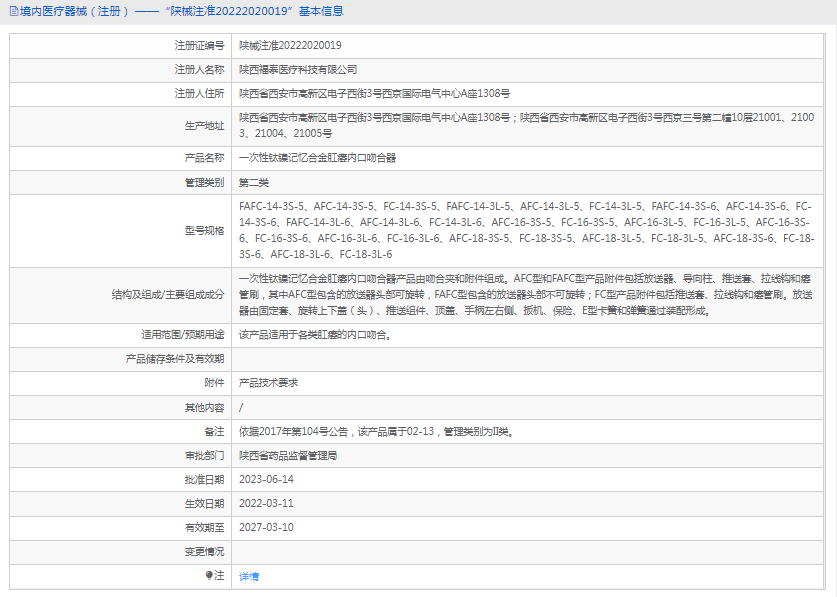Click product name 一次性钛镍记忆合金肛瘘内口吻合器
This screenshot has width=837, height=597.
(x=318, y=158)
